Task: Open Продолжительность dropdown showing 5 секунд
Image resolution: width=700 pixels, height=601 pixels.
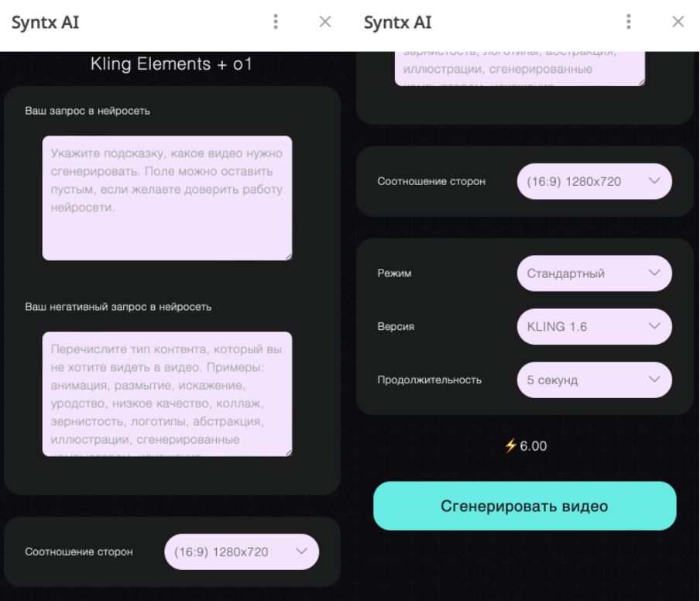Action: point(593,380)
